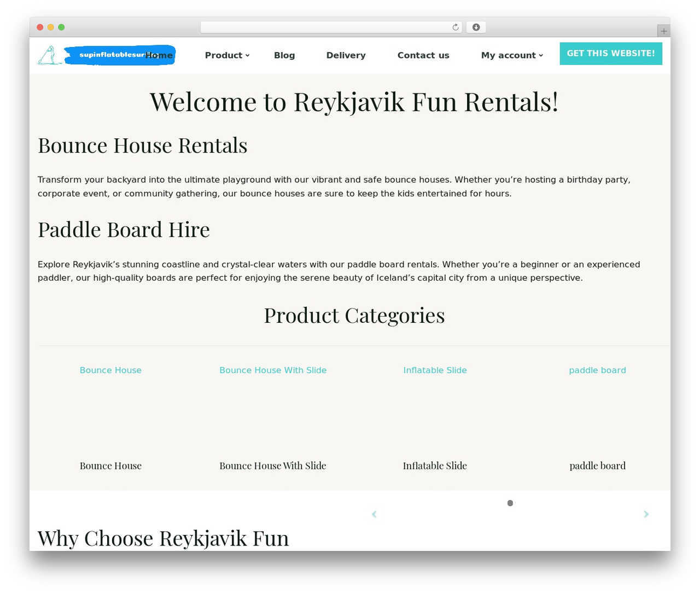Add a new browser tab

[663, 31]
